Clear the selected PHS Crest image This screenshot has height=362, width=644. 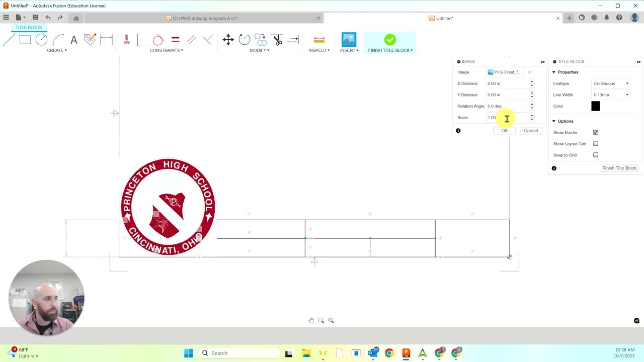click(529, 72)
